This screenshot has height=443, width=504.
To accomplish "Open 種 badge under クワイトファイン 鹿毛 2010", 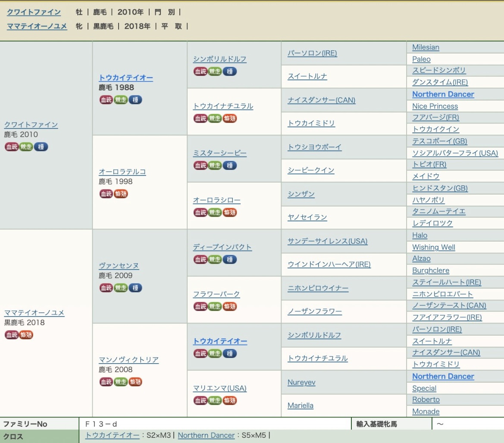I will [41, 147].
